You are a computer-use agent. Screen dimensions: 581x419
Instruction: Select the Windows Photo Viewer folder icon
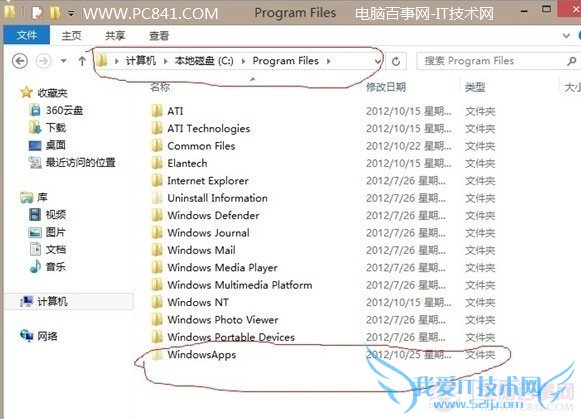coord(157,319)
